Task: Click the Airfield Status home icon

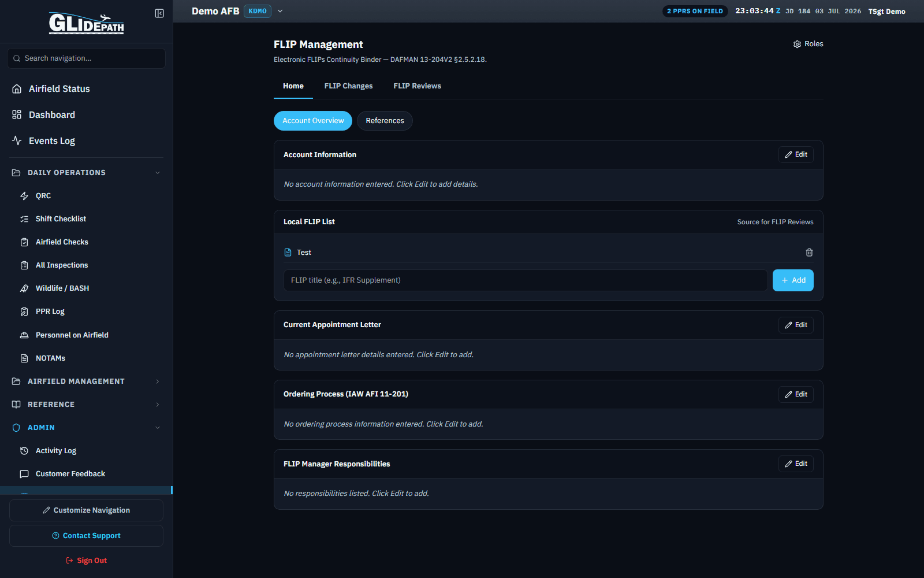Action: pyautogui.click(x=17, y=88)
